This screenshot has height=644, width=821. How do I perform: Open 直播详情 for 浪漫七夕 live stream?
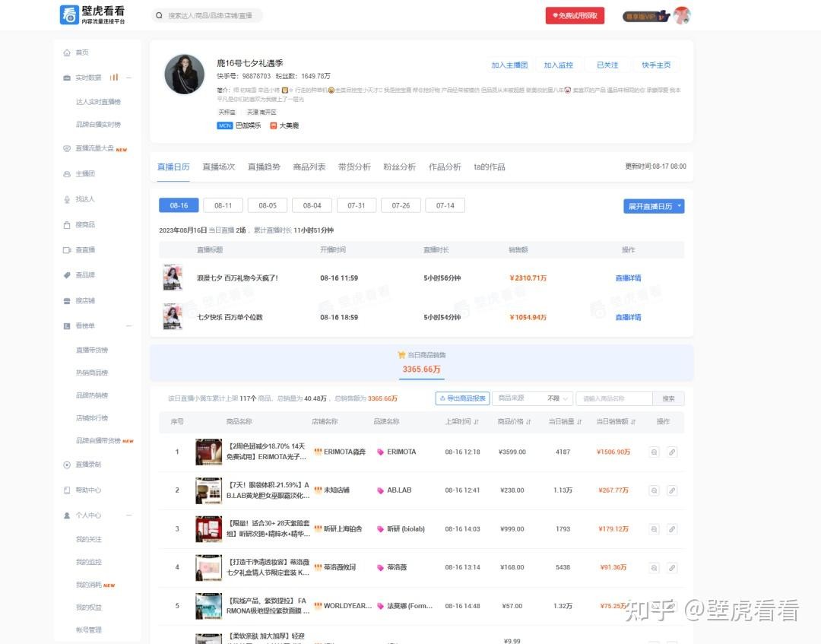[x=629, y=278]
